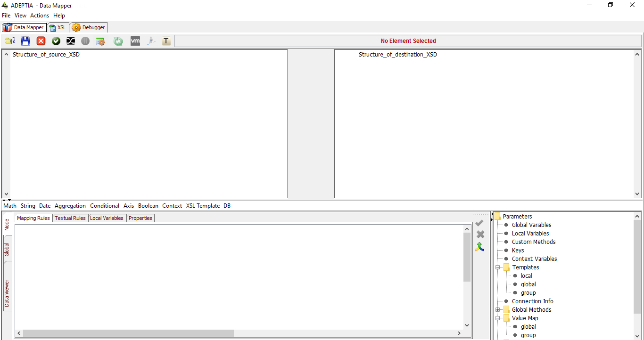Click the green checkmark validate icon
The height and width of the screenshot is (340, 644).
(56, 41)
